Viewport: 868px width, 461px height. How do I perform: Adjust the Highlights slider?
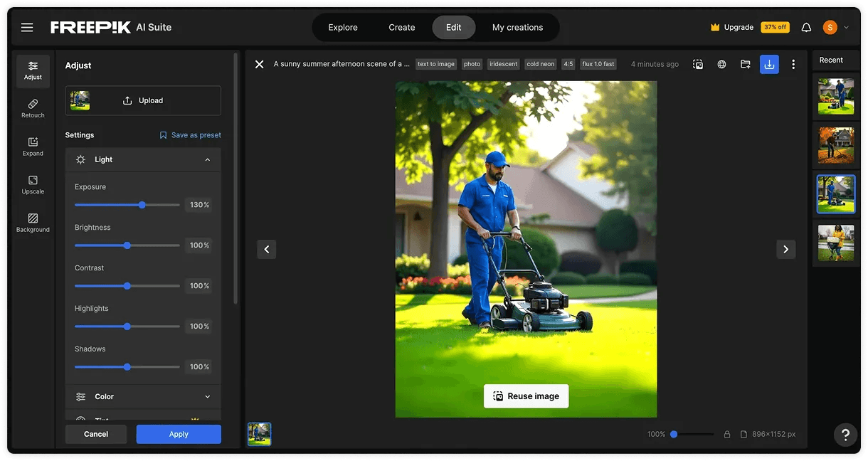pos(127,327)
